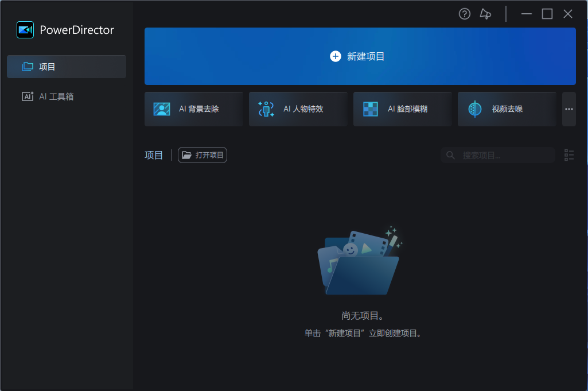
Task: Toggle the list view layout icon
Action: (569, 155)
